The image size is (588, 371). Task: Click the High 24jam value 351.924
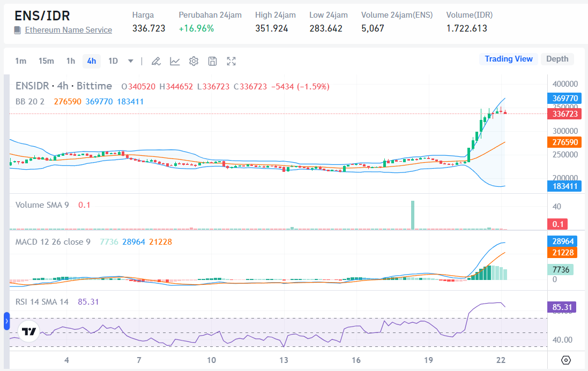pyautogui.click(x=272, y=28)
